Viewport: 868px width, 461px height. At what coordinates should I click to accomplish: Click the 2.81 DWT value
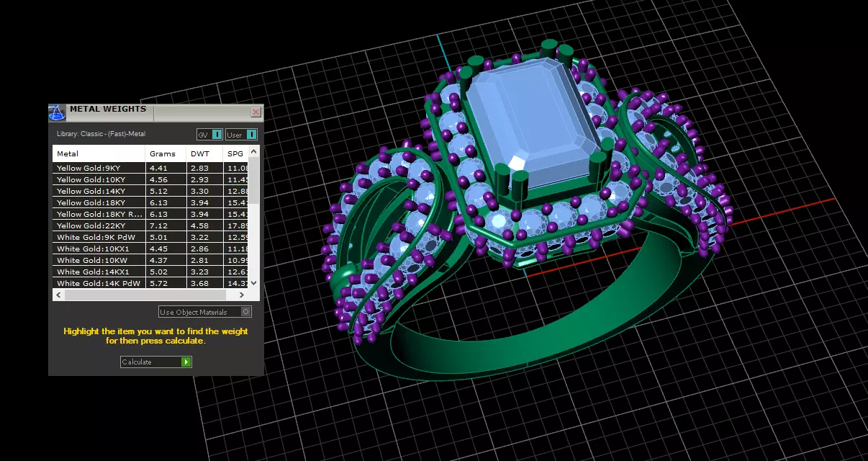[x=199, y=260]
